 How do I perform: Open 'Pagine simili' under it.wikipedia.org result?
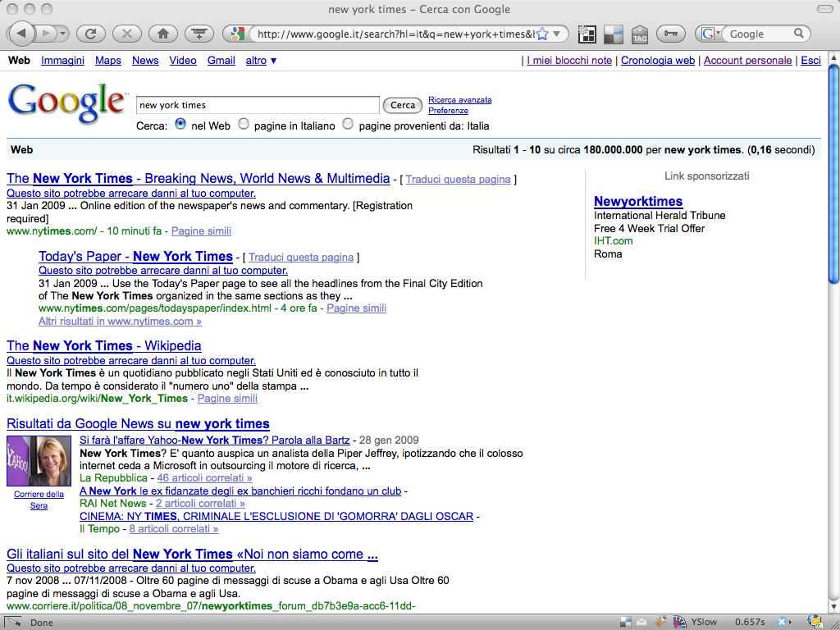[x=228, y=398]
